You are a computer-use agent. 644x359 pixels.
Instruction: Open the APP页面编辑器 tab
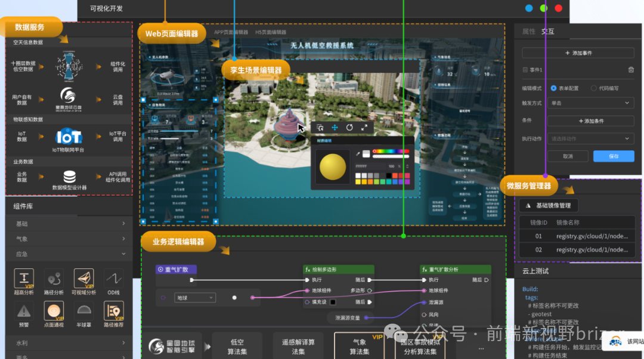pos(231,32)
